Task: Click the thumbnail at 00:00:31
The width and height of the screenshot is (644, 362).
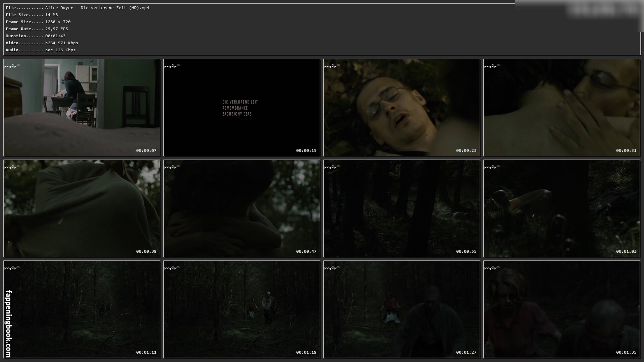Action: (561, 107)
